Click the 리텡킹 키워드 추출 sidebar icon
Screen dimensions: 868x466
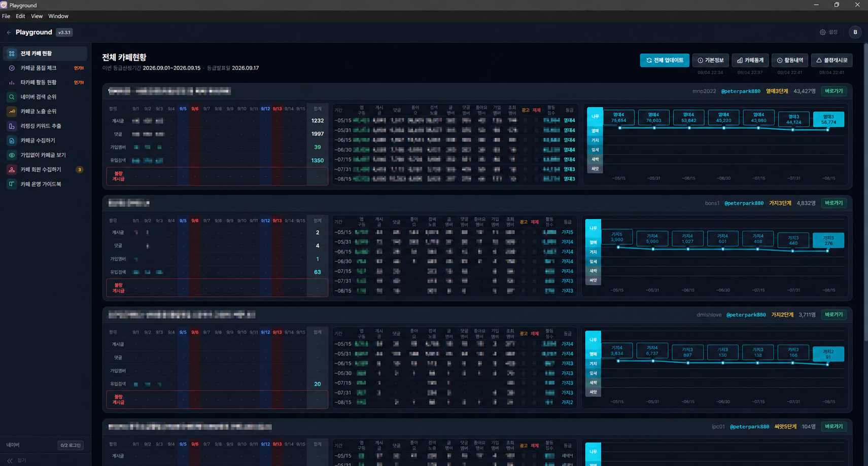12,126
